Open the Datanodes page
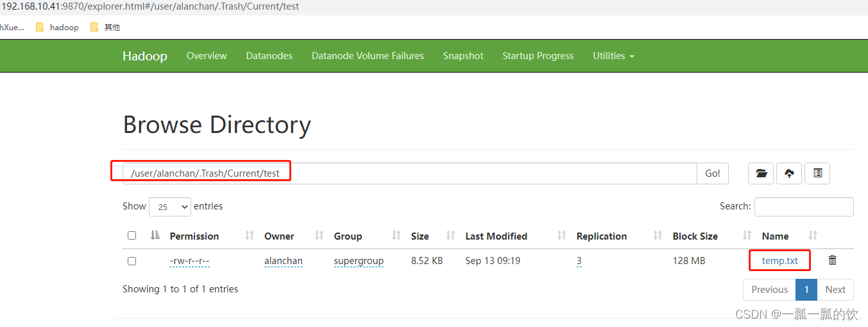The width and height of the screenshot is (868, 327). click(269, 56)
